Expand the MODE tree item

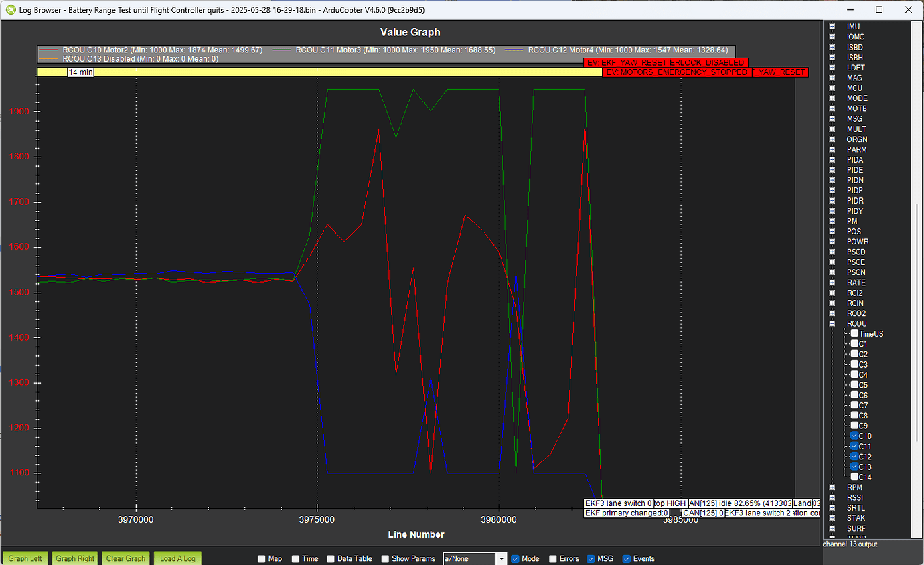point(832,98)
